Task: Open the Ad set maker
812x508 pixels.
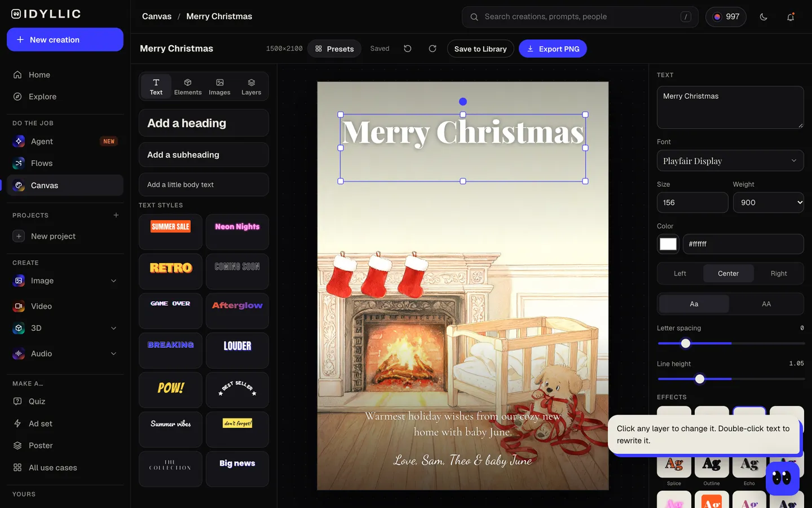Action: [x=65, y=423]
